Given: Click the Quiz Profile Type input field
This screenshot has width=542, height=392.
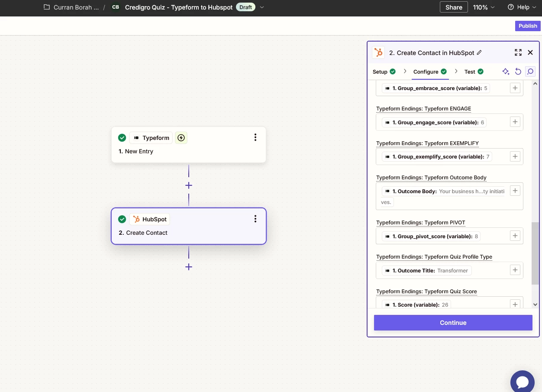Looking at the screenshot, I should tap(449, 270).
